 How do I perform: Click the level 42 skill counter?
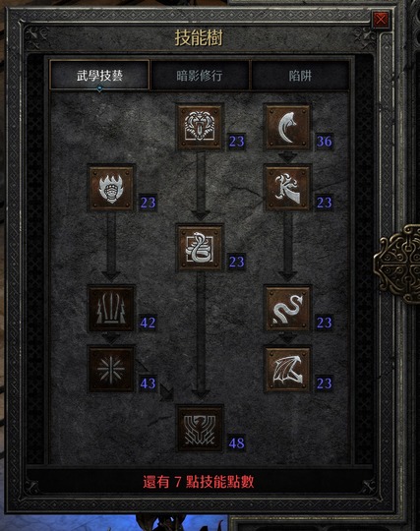pos(148,323)
